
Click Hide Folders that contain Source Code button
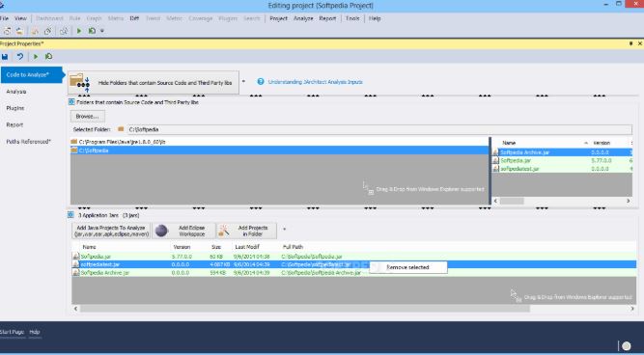[154, 83]
